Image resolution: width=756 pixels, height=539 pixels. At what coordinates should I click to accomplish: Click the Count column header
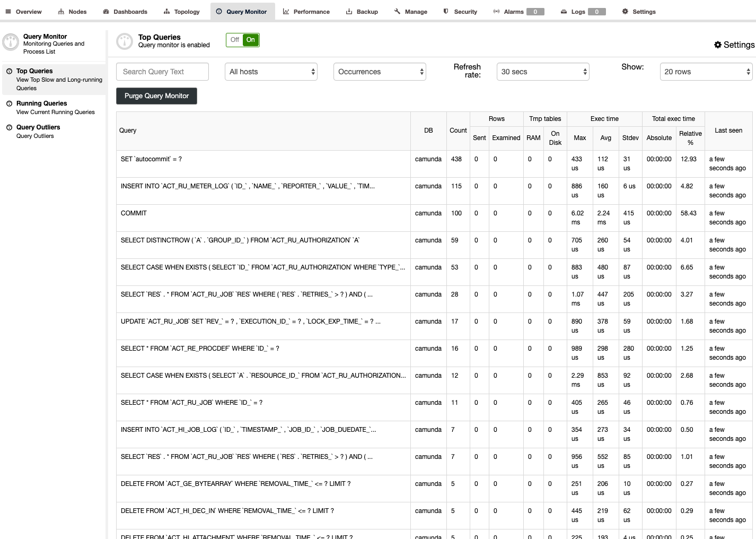(458, 131)
